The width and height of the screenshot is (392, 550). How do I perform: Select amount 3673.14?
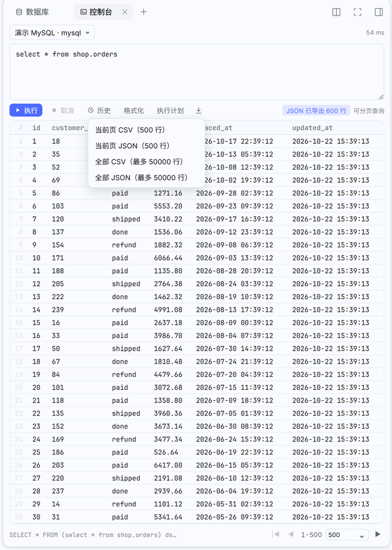pyautogui.click(x=168, y=427)
